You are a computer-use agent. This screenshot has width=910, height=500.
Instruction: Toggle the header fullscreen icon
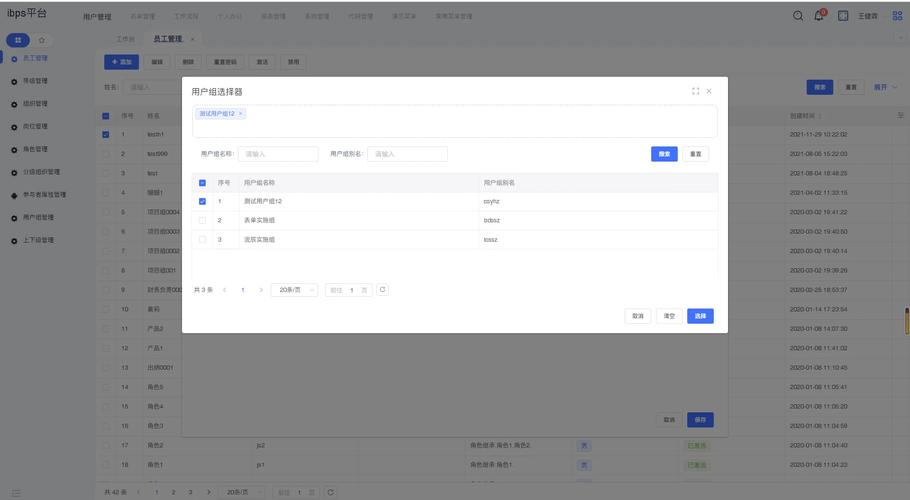pos(843,16)
